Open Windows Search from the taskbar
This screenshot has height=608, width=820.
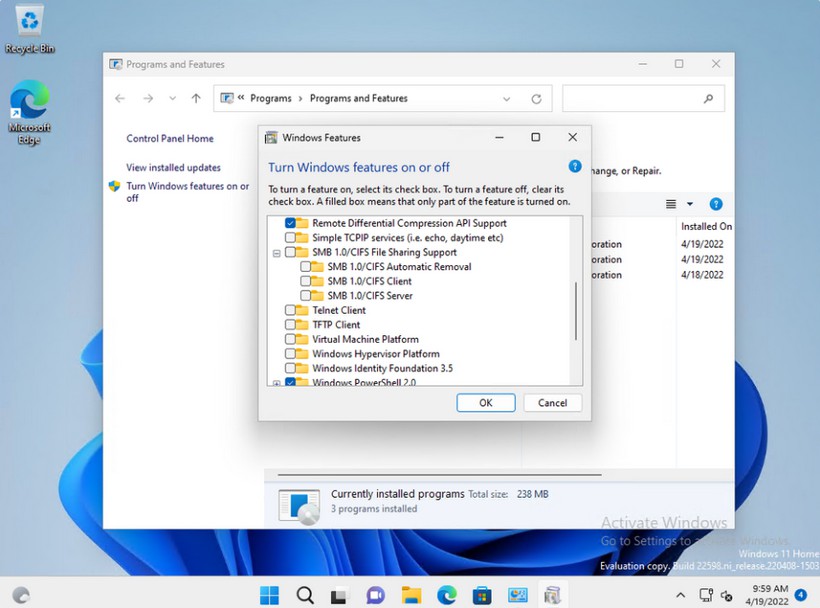[x=305, y=594]
